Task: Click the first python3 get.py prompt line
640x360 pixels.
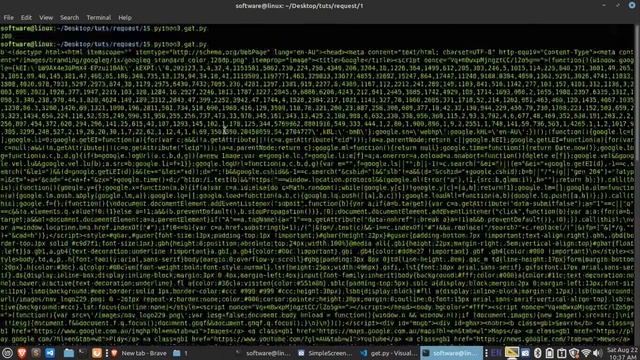Action: pos(104,29)
